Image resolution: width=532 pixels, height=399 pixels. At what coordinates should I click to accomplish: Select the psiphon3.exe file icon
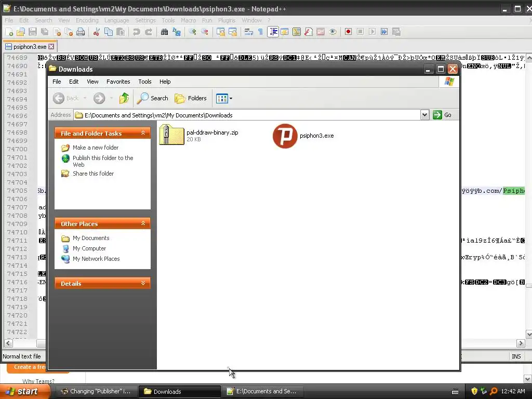pyautogui.click(x=285, y=136)
